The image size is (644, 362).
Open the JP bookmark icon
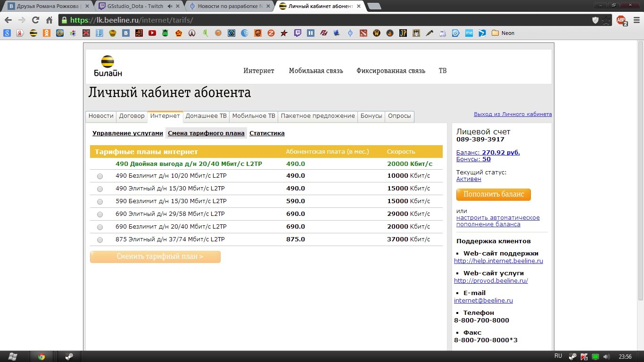pos(403,33)
